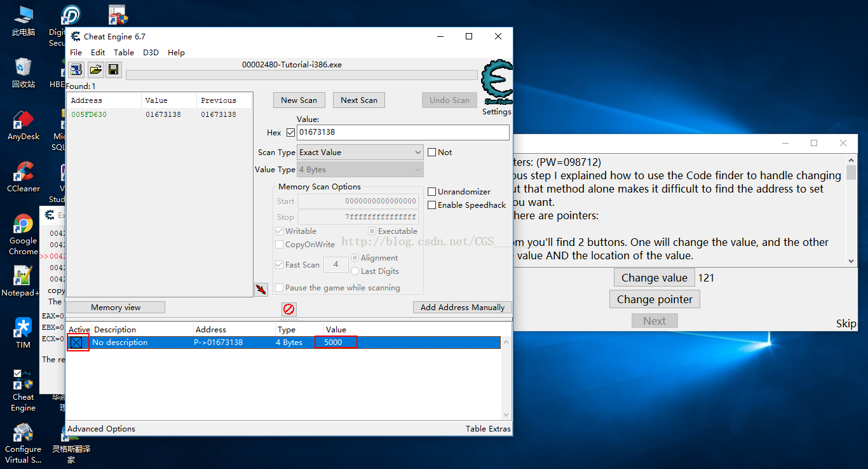Expand the Scan Type dropdown
The width and height of the screenshot is (868, 469).
pyautogui.click(x=360, y=153)
